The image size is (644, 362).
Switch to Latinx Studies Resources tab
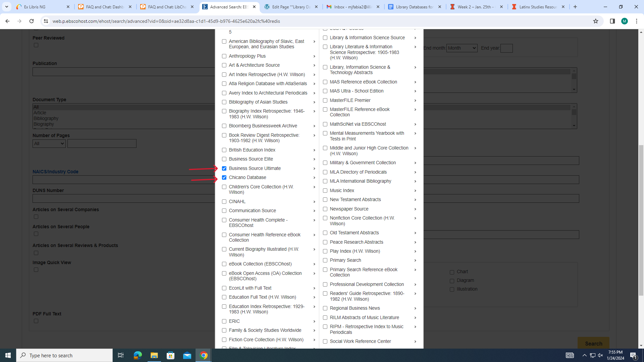pos(537,7)
